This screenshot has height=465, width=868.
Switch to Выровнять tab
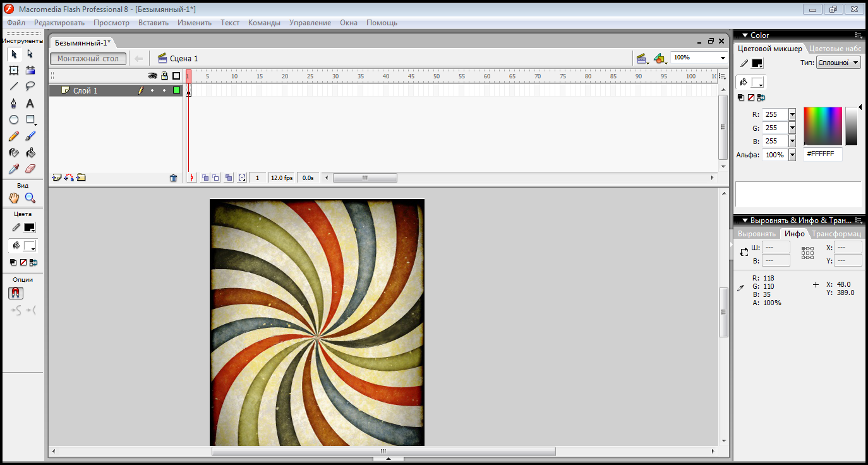click(757, 234)
